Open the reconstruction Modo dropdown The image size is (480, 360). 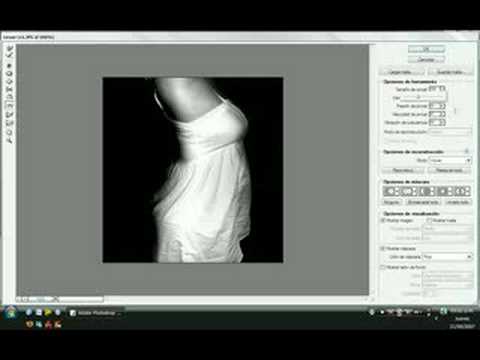pos(450,160)
